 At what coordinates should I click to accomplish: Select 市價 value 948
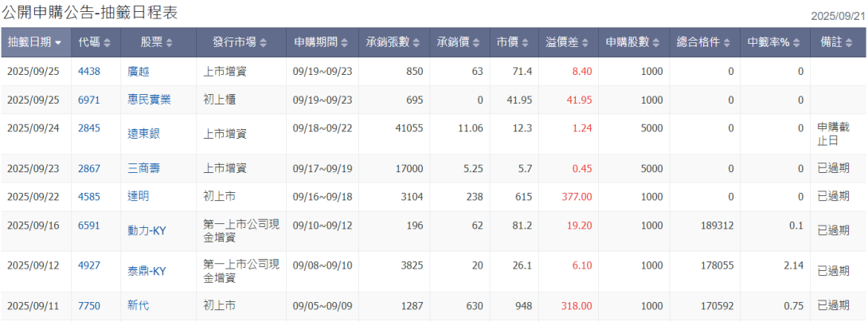pyautogui.click(x=523, y=305)
